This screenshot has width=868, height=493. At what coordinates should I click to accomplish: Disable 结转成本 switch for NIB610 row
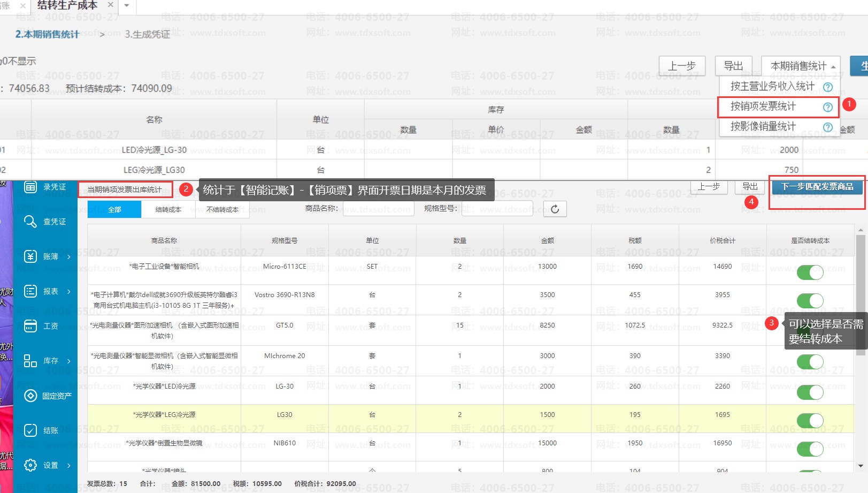pos(810,449)
